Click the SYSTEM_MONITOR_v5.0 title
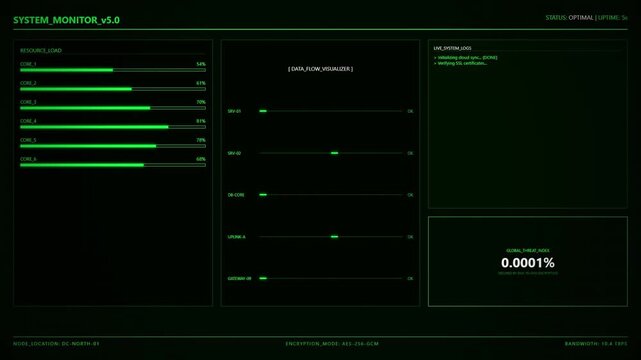641x360 pixels. (66, 20)
